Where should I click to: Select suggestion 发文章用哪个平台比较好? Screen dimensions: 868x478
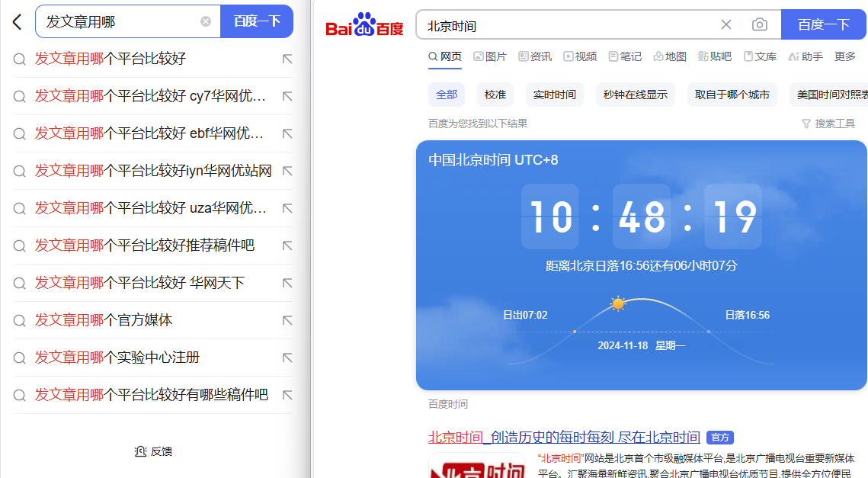coord(111,58)
